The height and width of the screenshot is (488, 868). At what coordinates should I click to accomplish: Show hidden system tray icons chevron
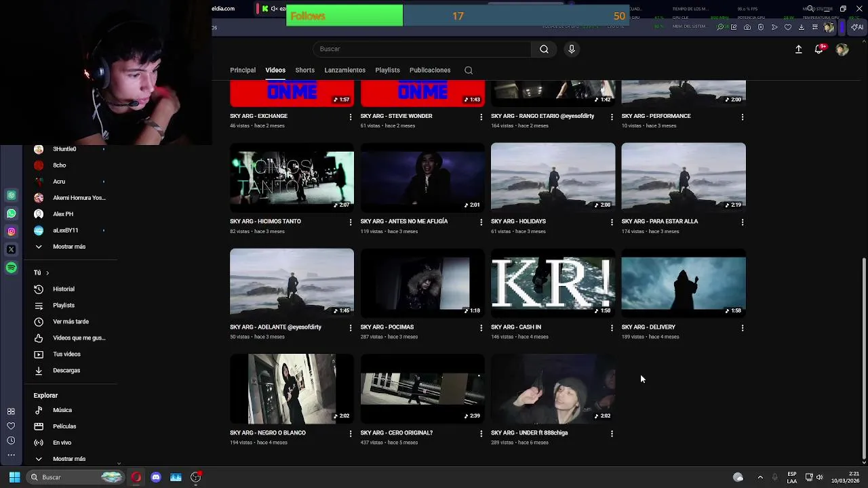[x=760, y=477]
